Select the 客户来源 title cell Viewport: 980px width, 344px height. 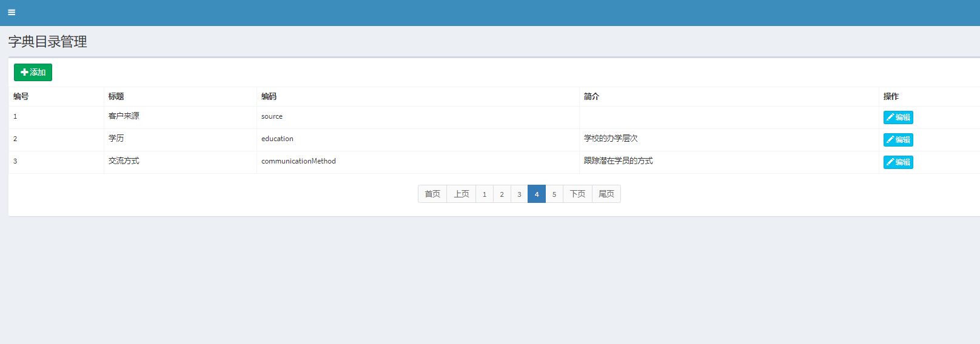coord(180,117)
